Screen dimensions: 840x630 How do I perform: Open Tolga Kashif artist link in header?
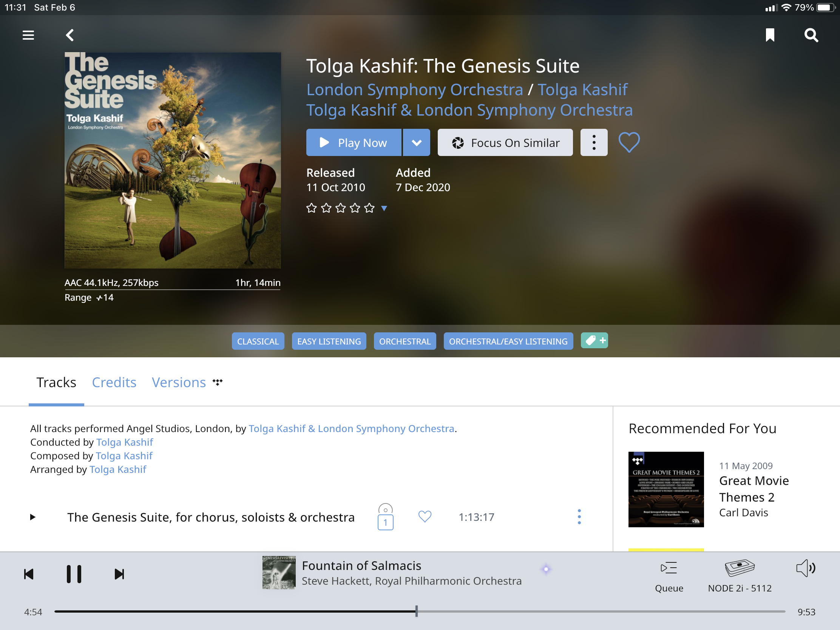(582, 90)
